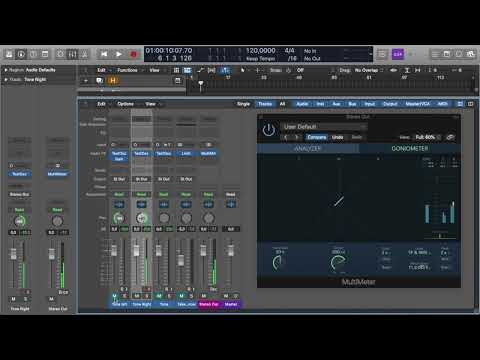Image resolution: width=480 pixels, height=360 pixels.
Task: Switch Mixer to narrow channel strips icon
Action: 460,104
